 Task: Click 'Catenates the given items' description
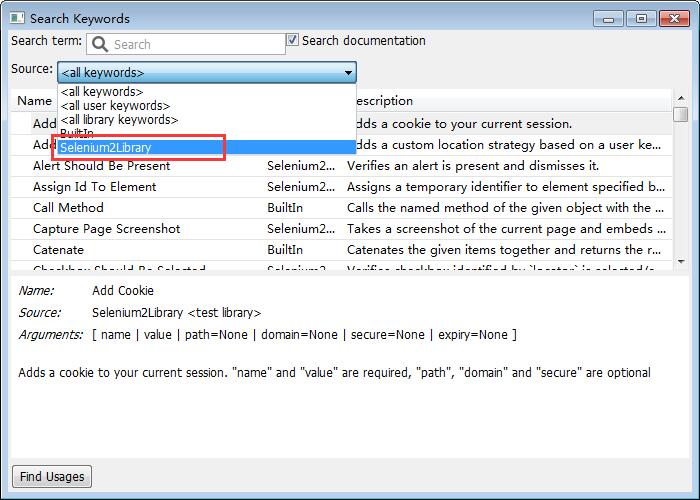504,250
